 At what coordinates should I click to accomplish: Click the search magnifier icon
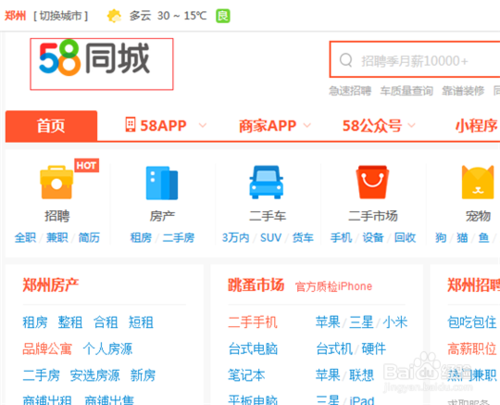pyautogui.click(x=346, y=60)
